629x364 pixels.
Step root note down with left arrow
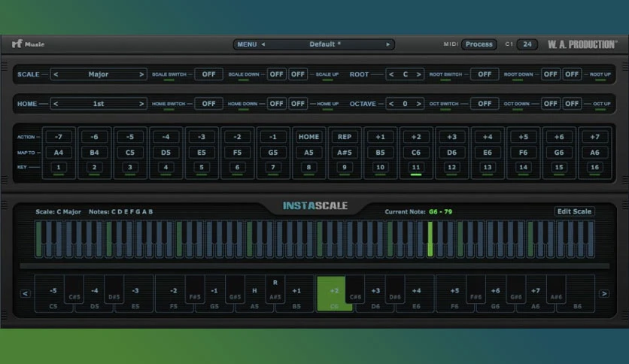click(391, 74)
